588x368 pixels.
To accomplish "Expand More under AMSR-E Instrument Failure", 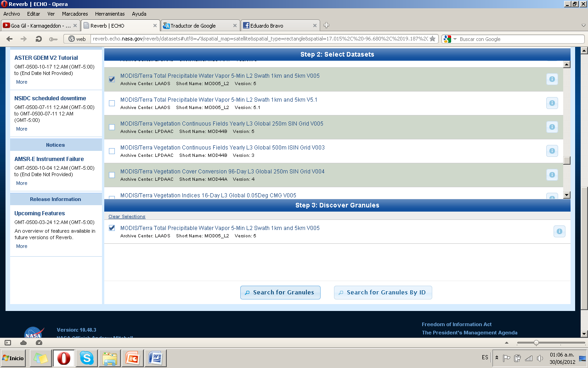I will coord(22,183).
